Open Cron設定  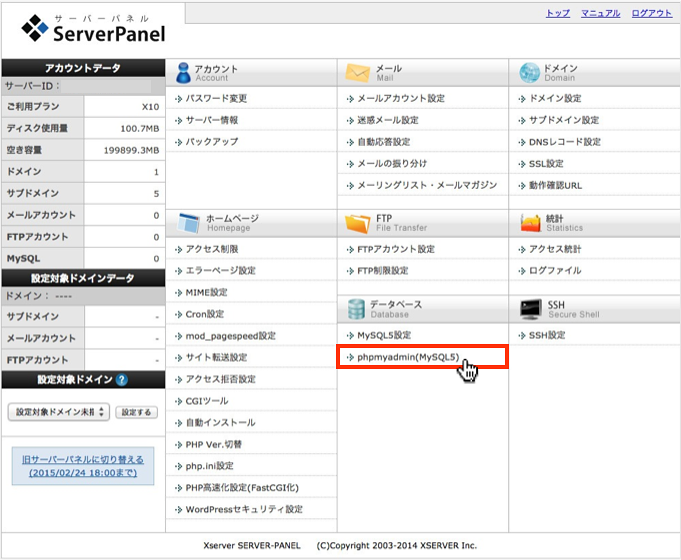205,314
